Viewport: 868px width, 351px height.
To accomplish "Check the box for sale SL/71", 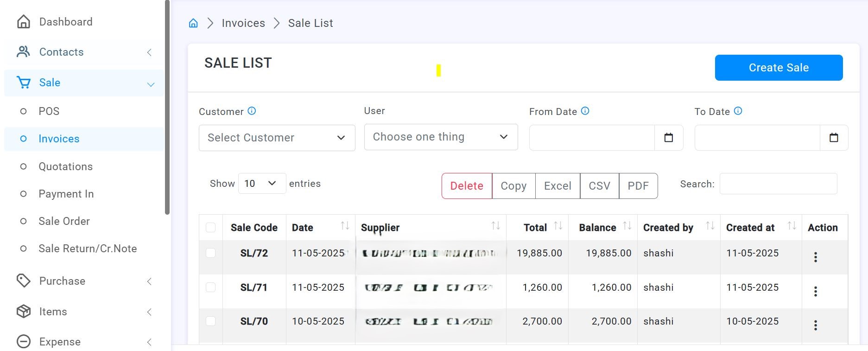I will 210,287.
